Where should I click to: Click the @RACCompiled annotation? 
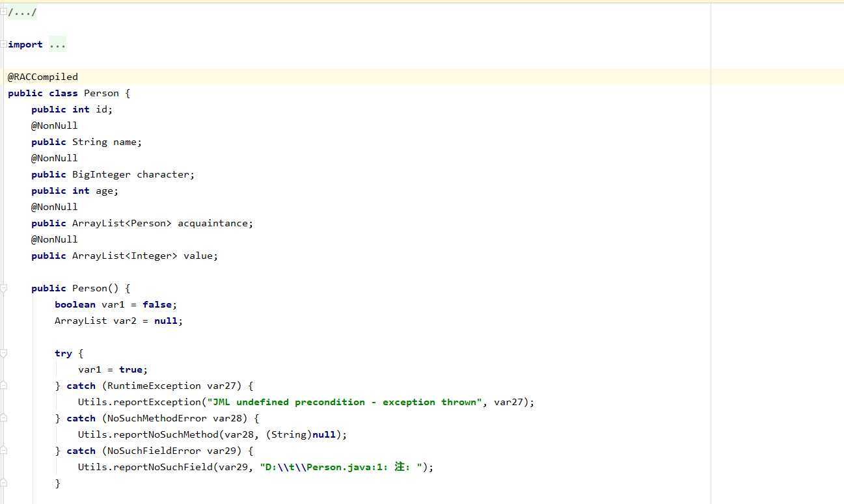43,77
